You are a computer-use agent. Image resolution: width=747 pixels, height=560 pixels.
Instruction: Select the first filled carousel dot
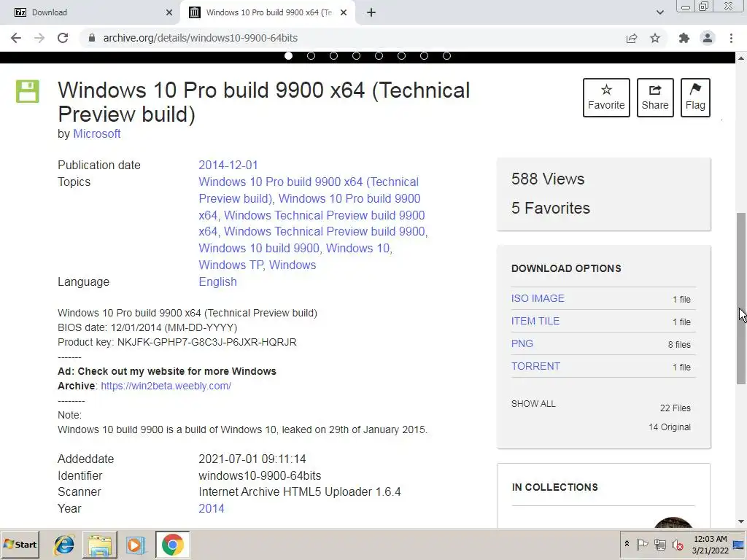[x=288, y=55]
